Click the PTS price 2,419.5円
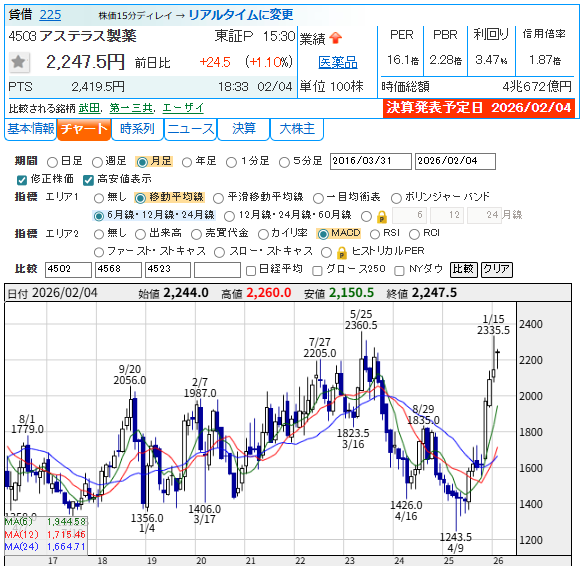The width and height of the screenshot is (586, 566). click(x=98, y=87)
